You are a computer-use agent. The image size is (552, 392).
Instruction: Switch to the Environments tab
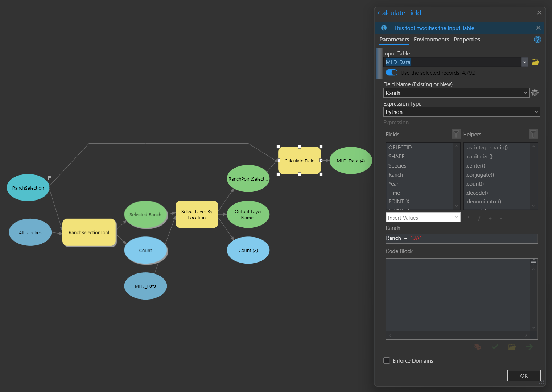tap(431, 40)
